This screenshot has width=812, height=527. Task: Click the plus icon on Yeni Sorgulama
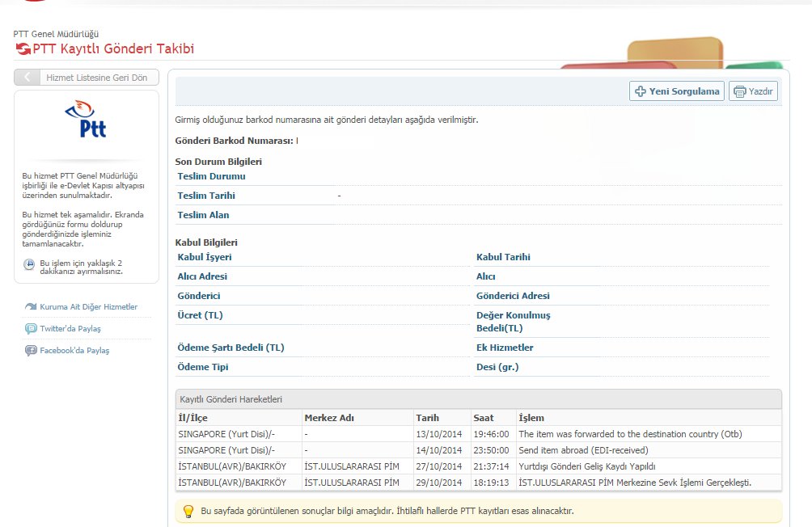pyautogui.click(x=641, y=91)
